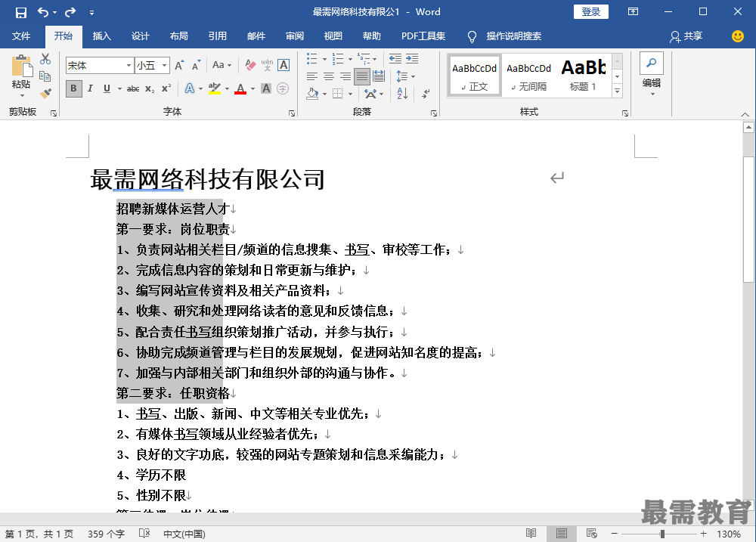Switch to Read Mode in the status bar

pyautogui.click(x=531, y=534)
